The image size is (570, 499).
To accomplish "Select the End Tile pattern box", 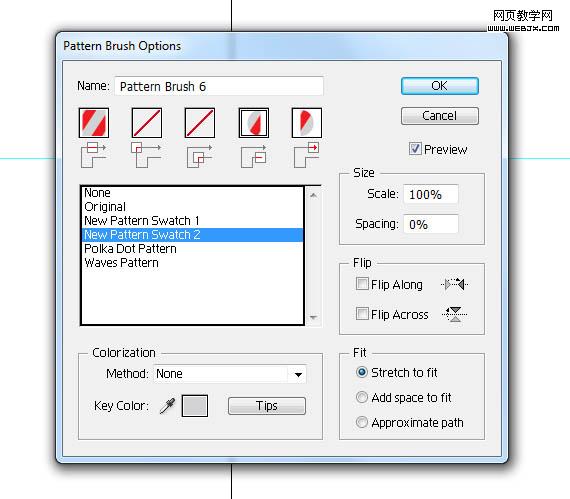I will pyautogui.click(x=307, y=123).
